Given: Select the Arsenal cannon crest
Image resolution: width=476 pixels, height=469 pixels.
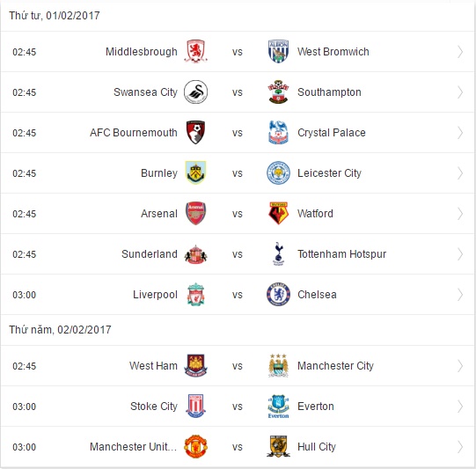Looking at the screenshot, I should [196, 214].
